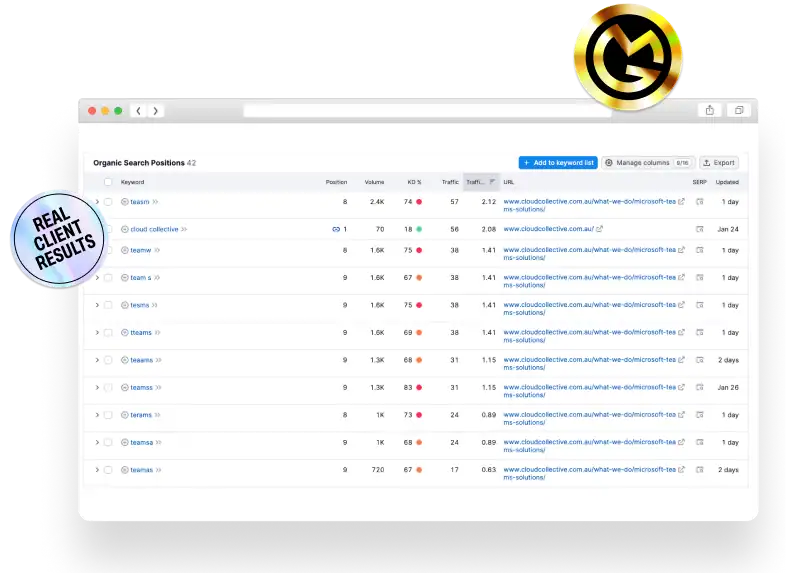
Task: Click the Export button
Action: 718,162
